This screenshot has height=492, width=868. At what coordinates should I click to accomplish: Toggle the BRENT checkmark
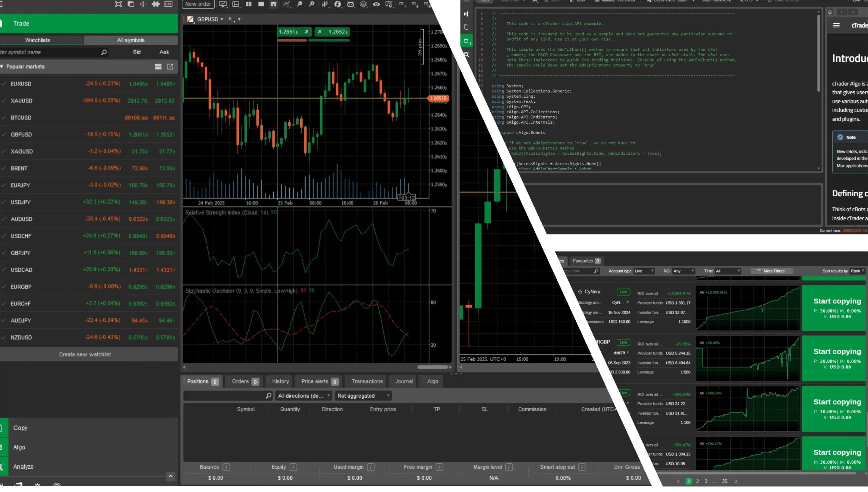click(x=4, y=168)
